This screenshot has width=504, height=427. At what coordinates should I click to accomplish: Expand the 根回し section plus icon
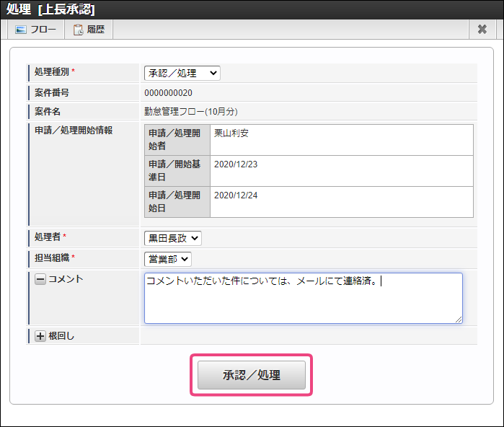(40, 336)
